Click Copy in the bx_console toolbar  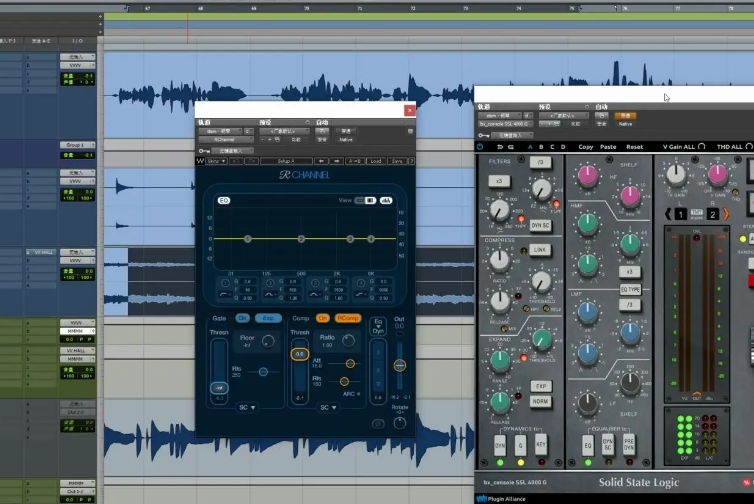click(x=586, y=147)
